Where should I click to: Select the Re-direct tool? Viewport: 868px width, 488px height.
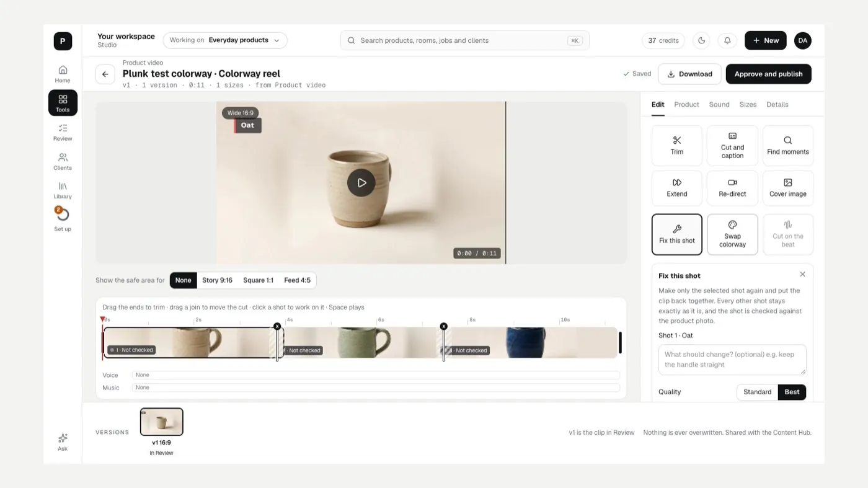click(x=732, y=188)
